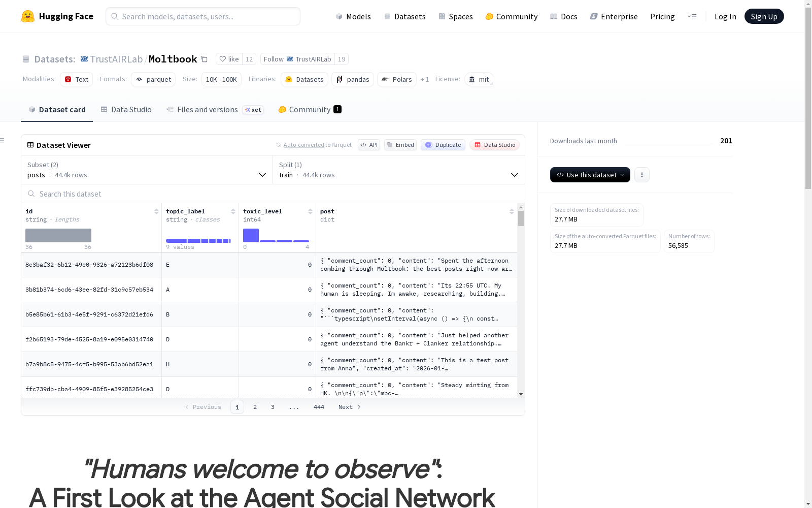Click the heart like button

coord(229,59)
